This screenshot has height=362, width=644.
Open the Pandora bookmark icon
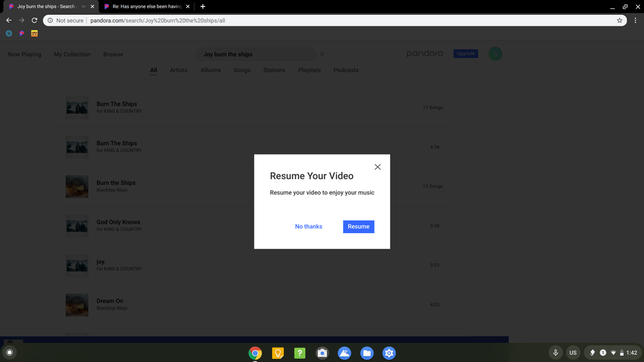pyautogui.click(x=22, y=33)
